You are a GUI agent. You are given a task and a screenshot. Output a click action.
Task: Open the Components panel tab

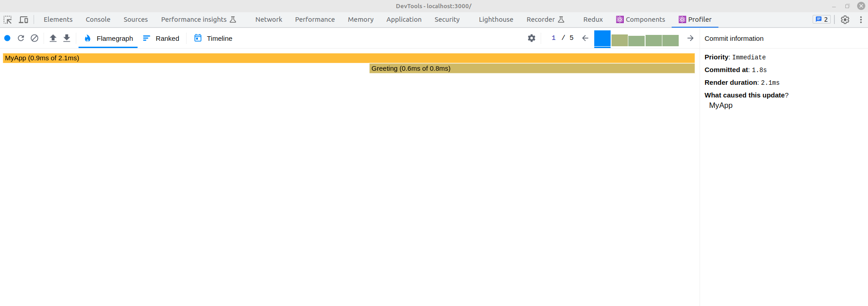click(641, 19)
